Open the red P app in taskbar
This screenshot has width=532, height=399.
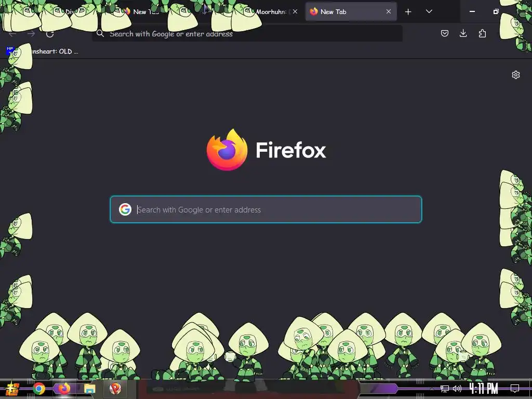(115, 389)
